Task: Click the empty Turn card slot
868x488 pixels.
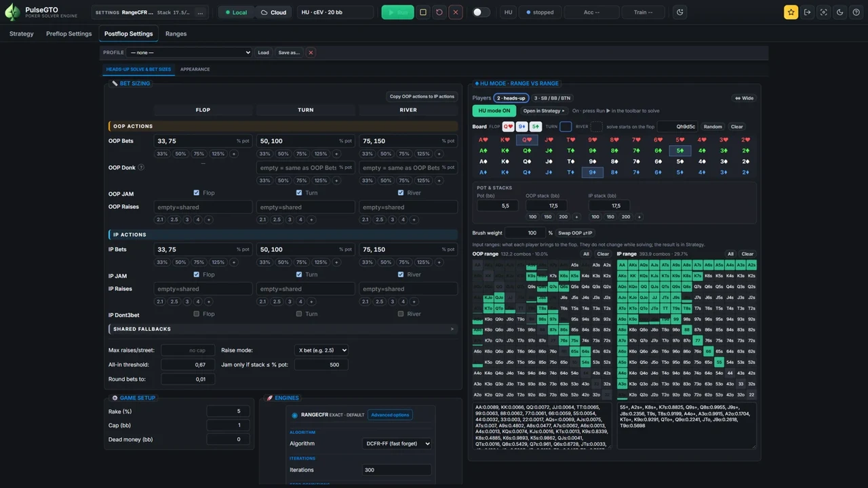Action: click(x=566, y=127)
